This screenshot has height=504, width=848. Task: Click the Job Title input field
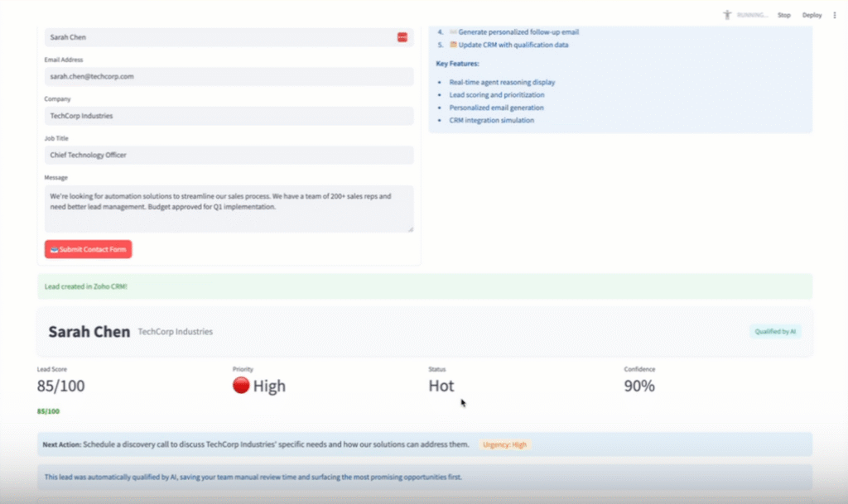[x=229, y=155]
